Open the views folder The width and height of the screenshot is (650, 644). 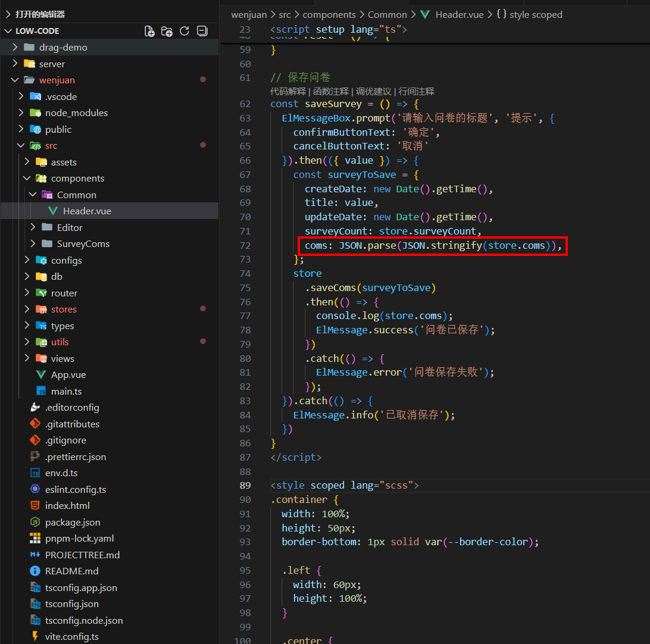point(62,358)
